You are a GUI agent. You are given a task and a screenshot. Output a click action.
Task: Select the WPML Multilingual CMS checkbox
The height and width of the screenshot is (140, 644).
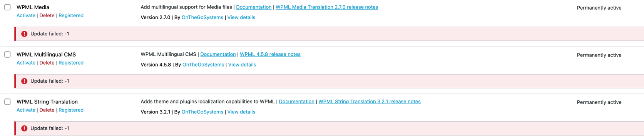pos(7,55)
